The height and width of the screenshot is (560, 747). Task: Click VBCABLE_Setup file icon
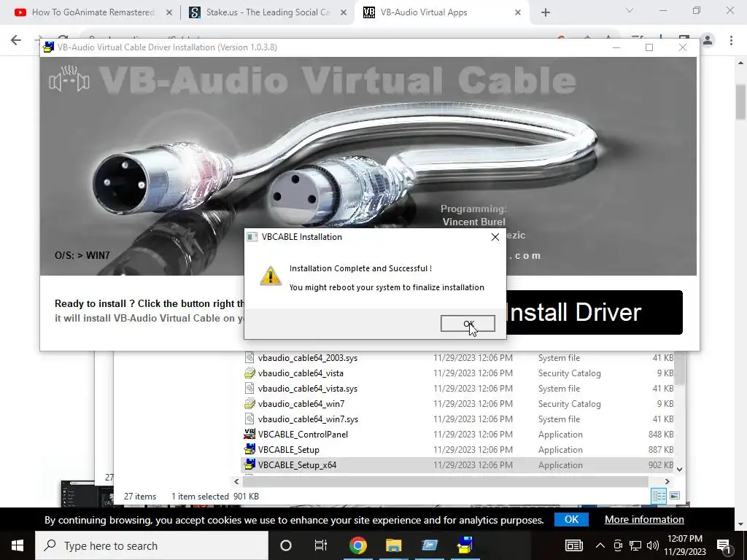pos(249,449)
